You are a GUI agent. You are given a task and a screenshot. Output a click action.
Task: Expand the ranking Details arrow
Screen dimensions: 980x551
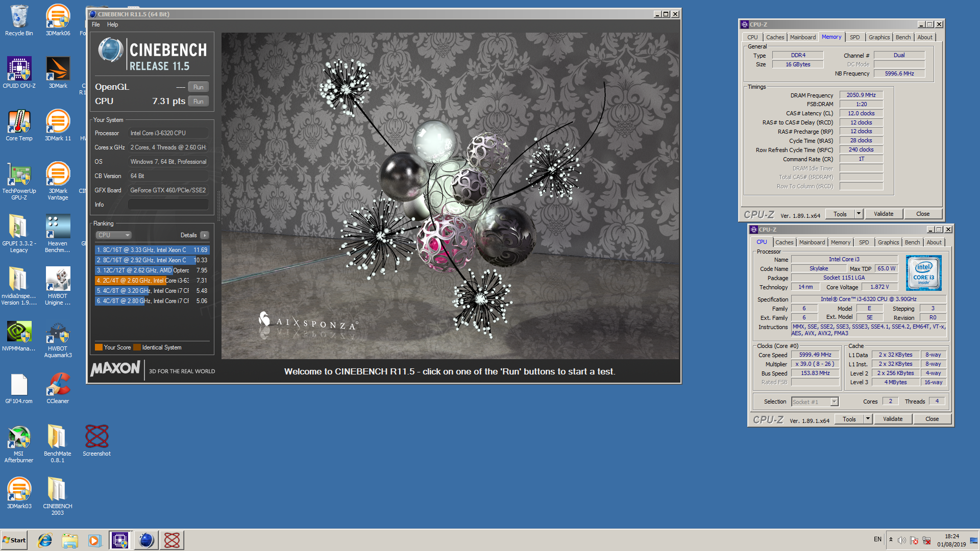pyautogui.click(x=205, y=235)
